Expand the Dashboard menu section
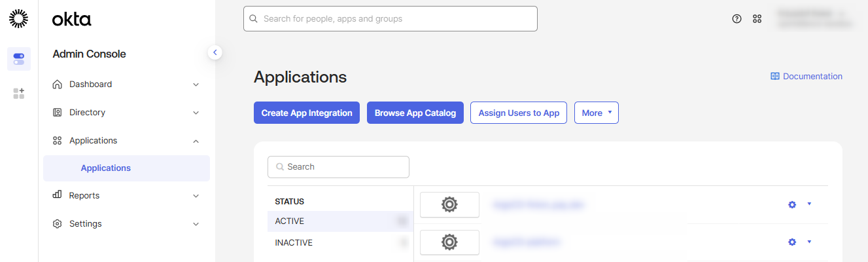Screen dimensions: 868x262 tap(126, 84)
